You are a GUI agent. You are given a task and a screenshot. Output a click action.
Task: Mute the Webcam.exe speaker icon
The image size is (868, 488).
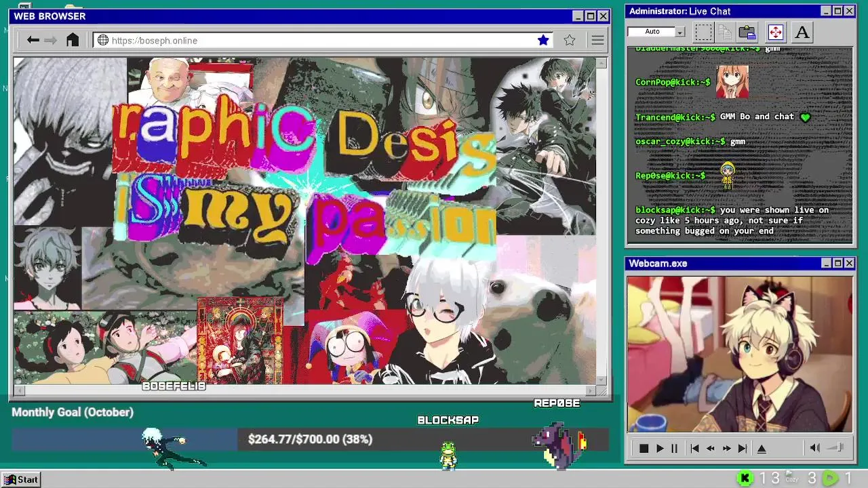(815, 447)
